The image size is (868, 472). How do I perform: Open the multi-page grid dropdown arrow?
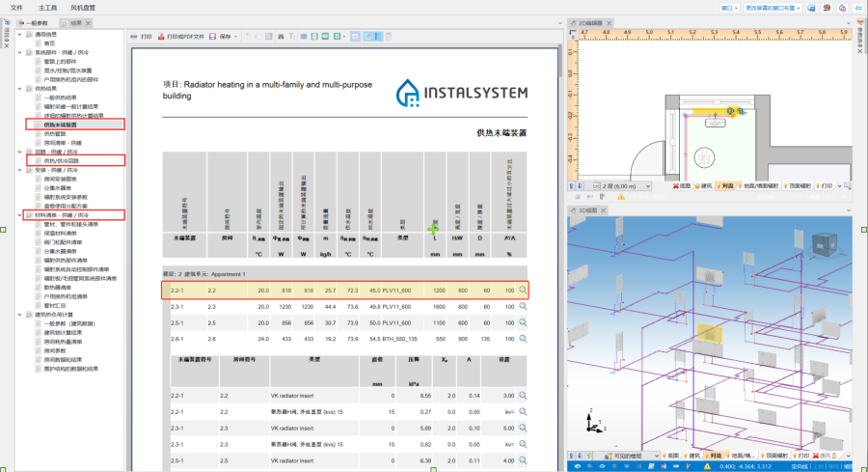click(x=343, y=37)
